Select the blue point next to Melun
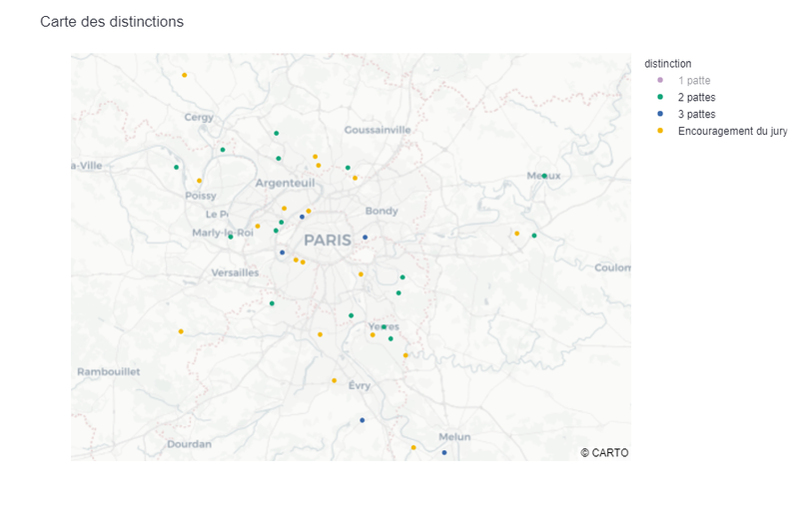 444,453
